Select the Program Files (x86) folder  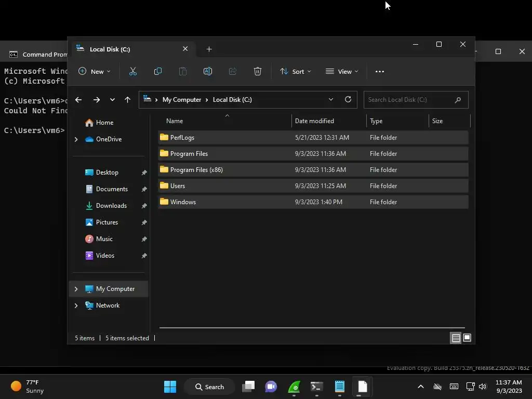[x=313, y=170]
